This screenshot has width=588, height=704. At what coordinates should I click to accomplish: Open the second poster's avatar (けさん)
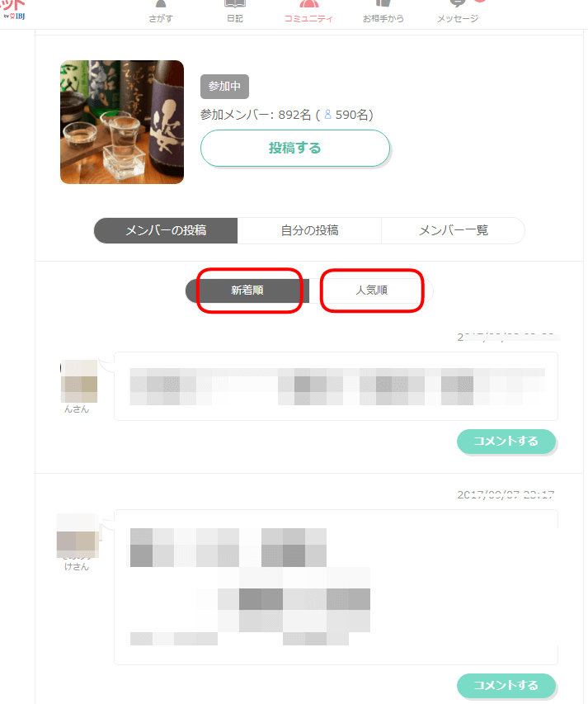[78, 536]
